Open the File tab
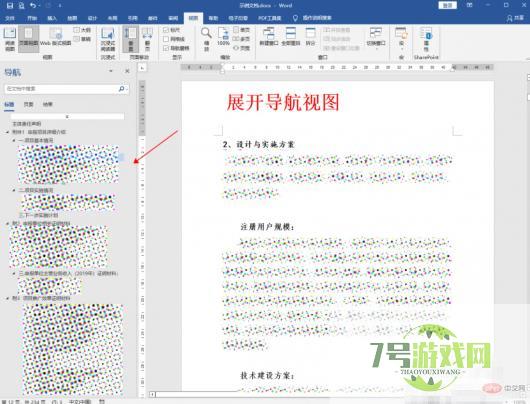This screenshot has width=530, height=404. point(10,18)
